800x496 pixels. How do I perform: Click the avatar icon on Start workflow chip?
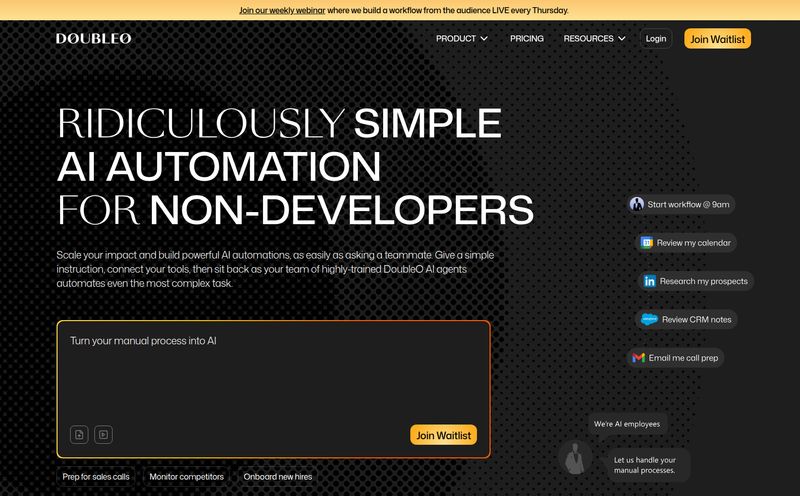click(637, 204)
